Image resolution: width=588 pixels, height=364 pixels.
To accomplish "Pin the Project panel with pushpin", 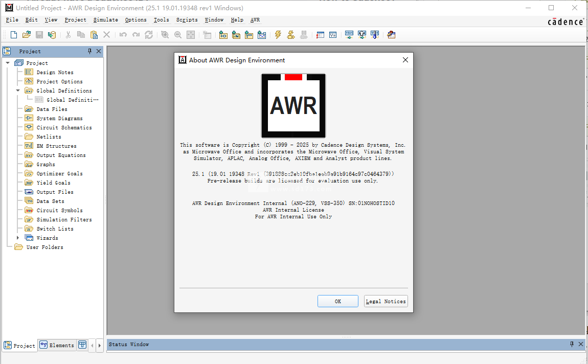I will click(89, 51).
